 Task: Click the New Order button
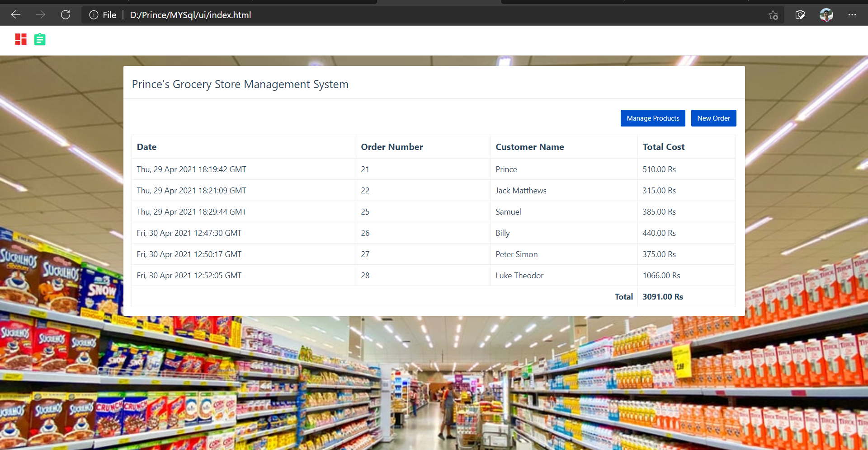(x=713, y=118)
